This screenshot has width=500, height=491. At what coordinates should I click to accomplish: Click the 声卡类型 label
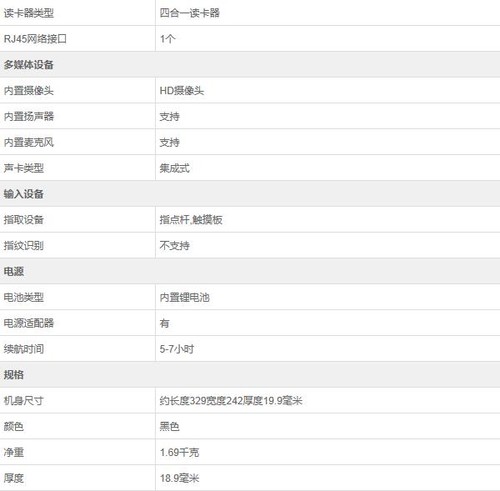[24, 168]
